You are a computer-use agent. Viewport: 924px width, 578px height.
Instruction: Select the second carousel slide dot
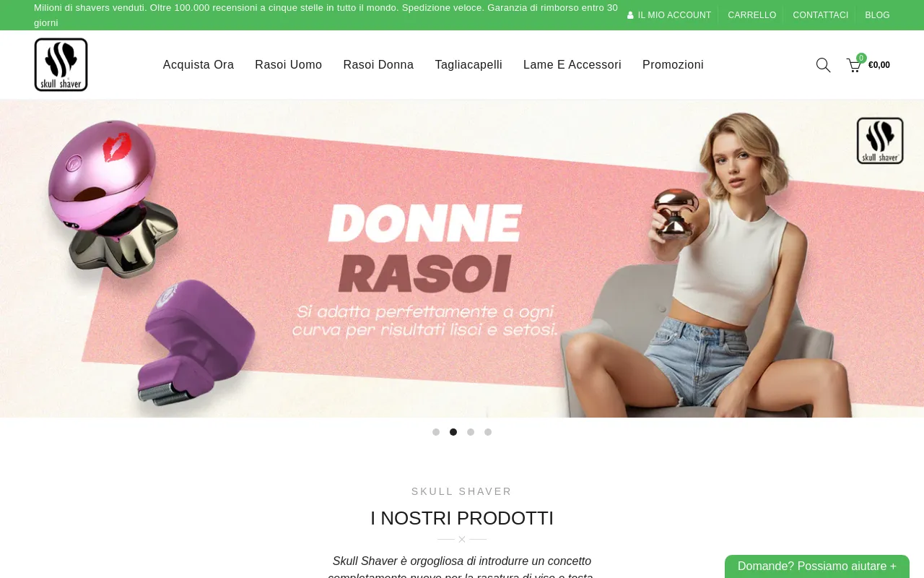(453, 432)
